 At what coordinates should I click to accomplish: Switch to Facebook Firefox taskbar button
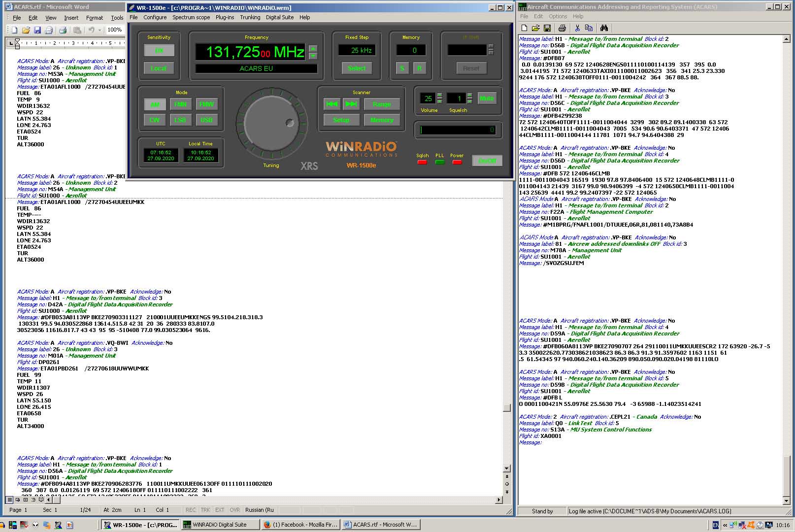coord(300,525)
